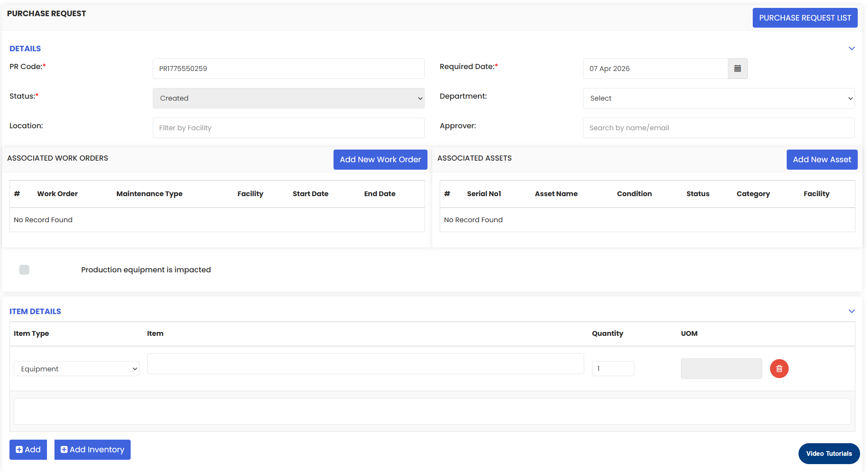Open the Status dropdown showing Created
This screenshot has width=868, height=472.
pyautogui.click(x=289, y=98)
